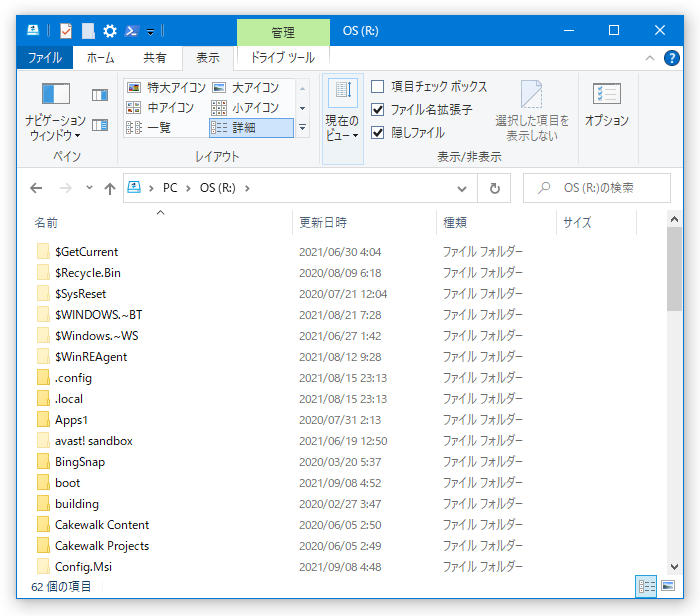Click scrollbar down arrow
The image size is (700, 616).
[674, 567]
